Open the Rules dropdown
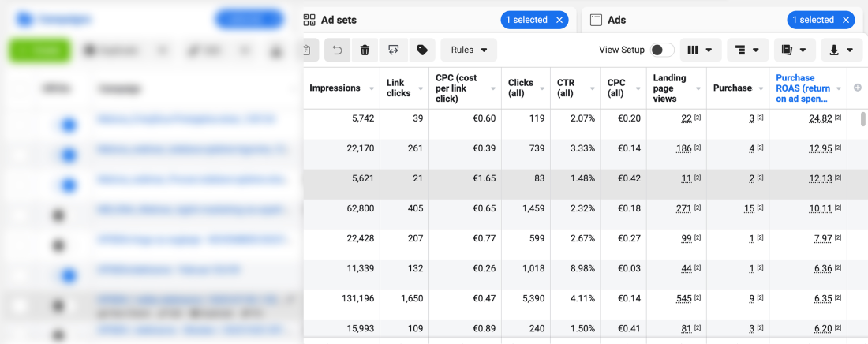This screenshot has height=344, width=868. click(469, 50)
